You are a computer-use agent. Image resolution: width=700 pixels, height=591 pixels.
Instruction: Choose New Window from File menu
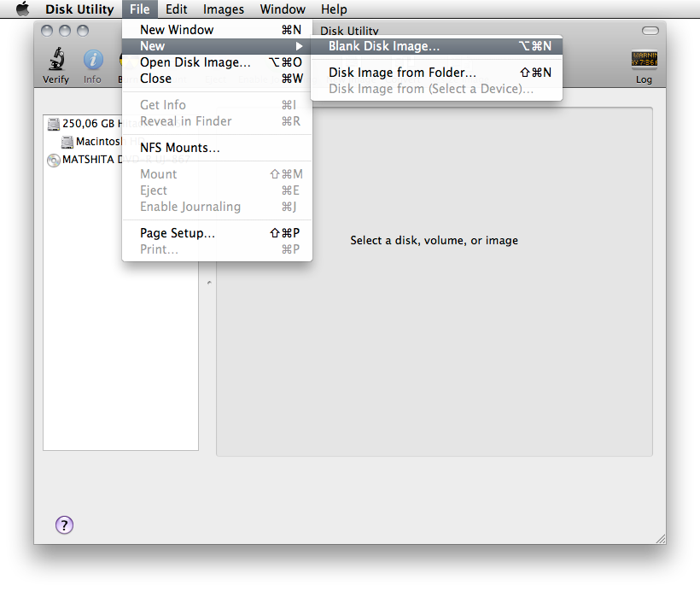point(217,30)
